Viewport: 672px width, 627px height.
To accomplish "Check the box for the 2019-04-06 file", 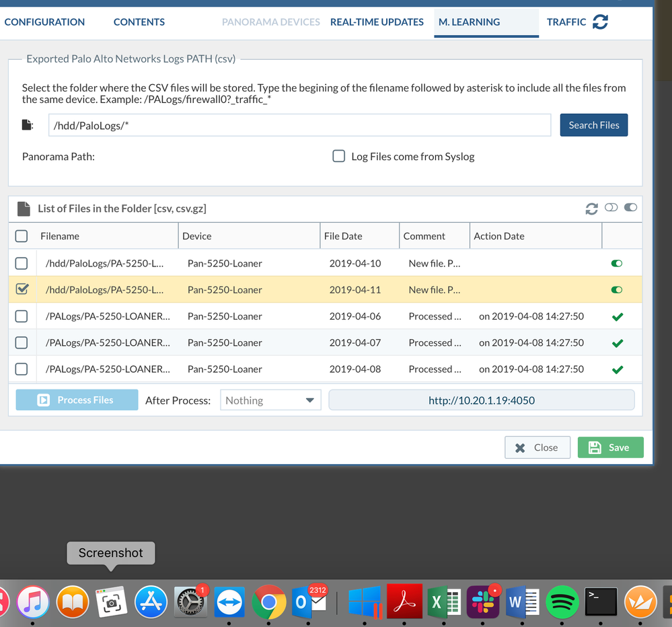I will pos(22,316).
